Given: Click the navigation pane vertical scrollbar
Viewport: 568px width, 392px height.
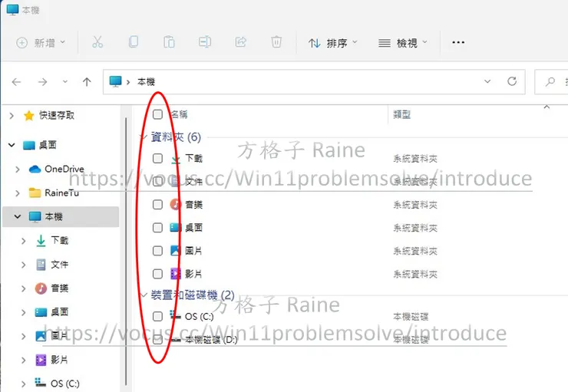Looking at the screenshot, I should [126, 252].
